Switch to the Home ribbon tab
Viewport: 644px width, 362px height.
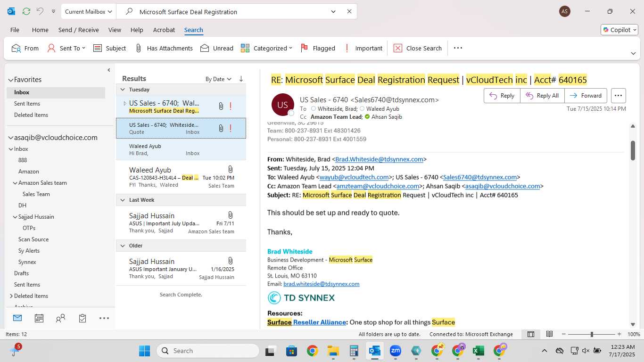(40, 30)
